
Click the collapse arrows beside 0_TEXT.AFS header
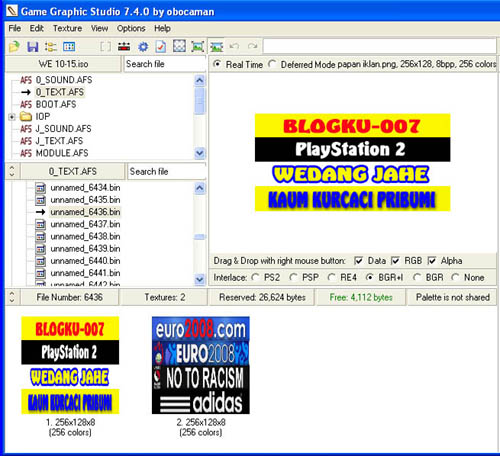[x=12, y=171]
